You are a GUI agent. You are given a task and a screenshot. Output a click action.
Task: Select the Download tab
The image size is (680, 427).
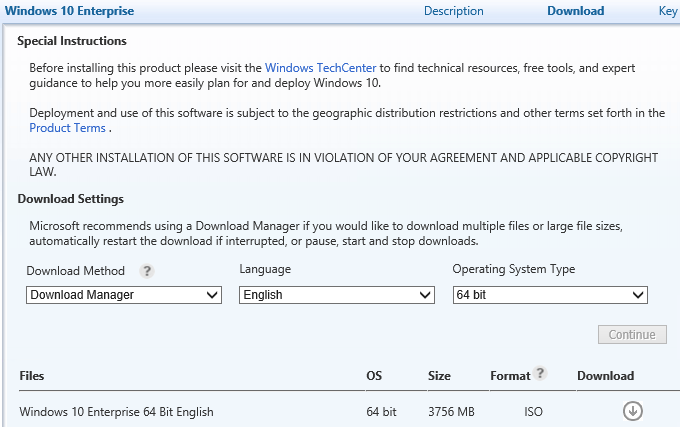pyautogui.click(x=575, y=11)
